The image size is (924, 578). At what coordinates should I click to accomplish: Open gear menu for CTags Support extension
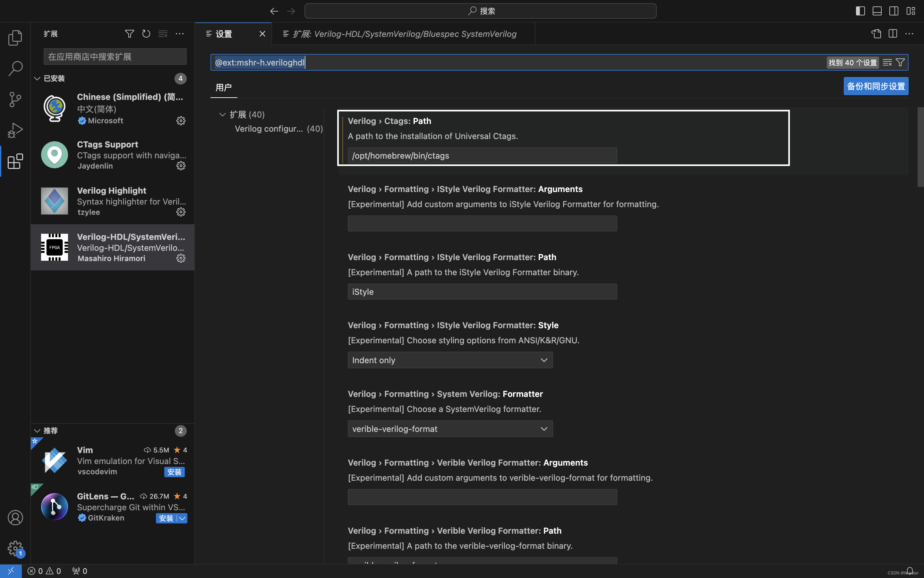pyautogui.click(x=181, y=165)
